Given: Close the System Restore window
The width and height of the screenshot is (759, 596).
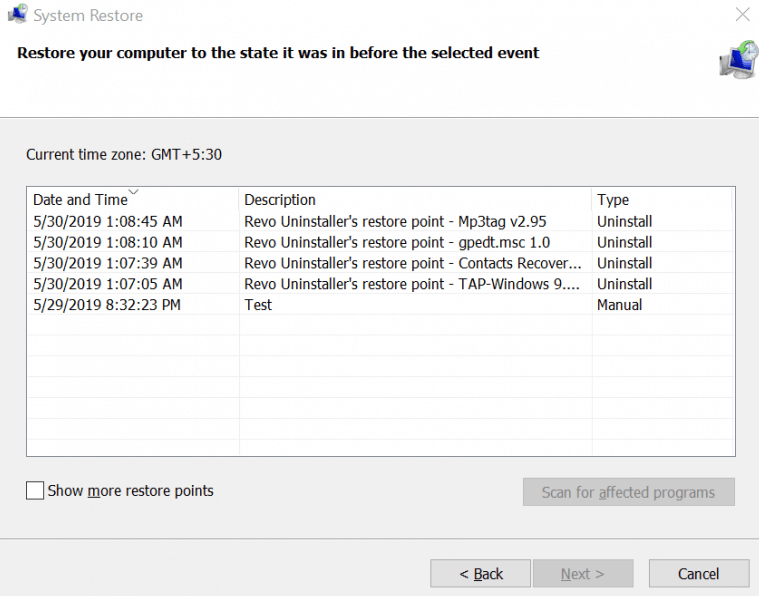Looking at the screenshot, I should click(x=741, y=15).
